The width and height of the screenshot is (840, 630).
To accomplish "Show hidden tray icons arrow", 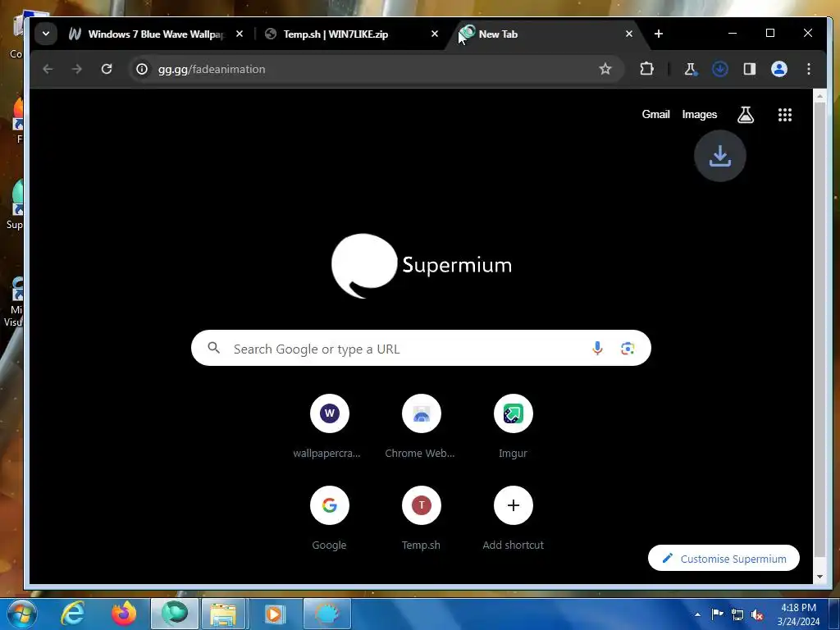I will (697, 614).
